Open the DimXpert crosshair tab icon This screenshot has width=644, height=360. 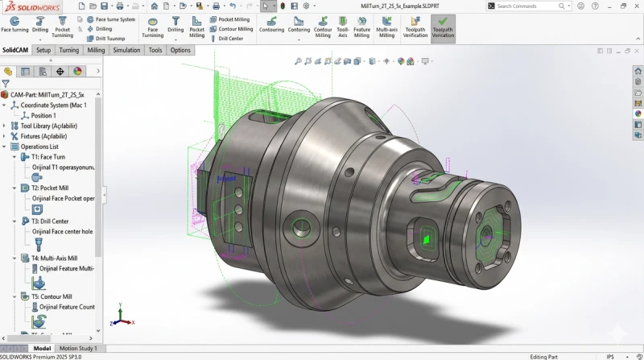point(60,72)
